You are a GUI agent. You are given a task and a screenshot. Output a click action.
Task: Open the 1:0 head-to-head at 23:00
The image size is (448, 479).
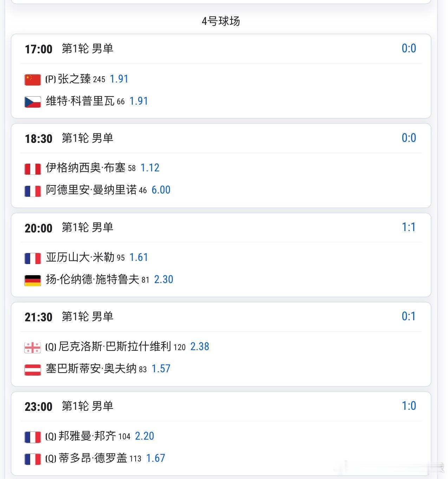pos(409,406)
